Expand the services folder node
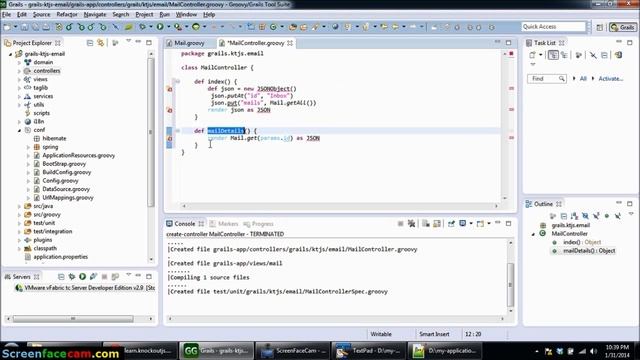The height and width of the screenshot is (360, 640). coord(19,96)
